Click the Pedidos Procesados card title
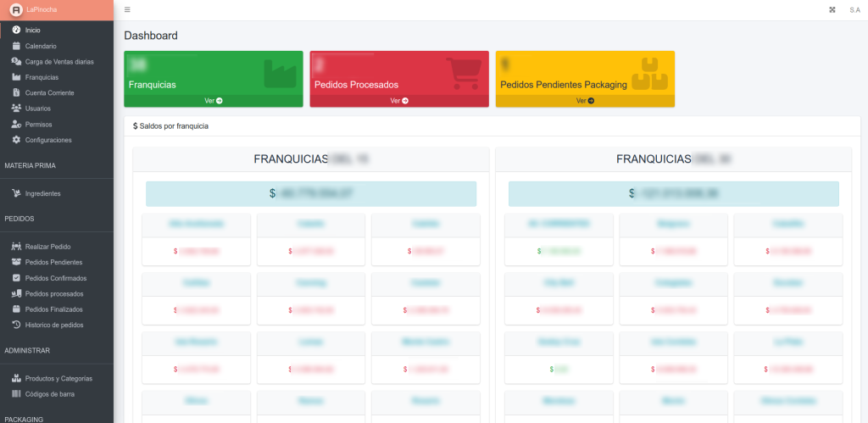The width and height of the screenshot is (868, 423). coord(357,85)
